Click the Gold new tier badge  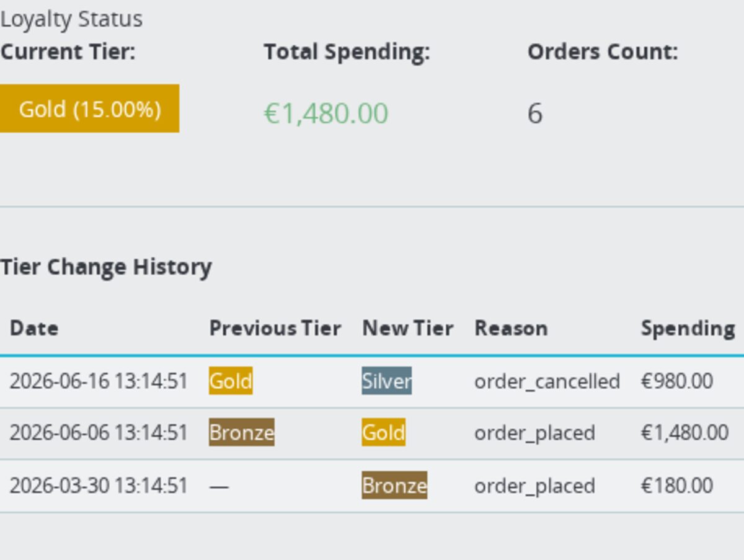point(384,432)
